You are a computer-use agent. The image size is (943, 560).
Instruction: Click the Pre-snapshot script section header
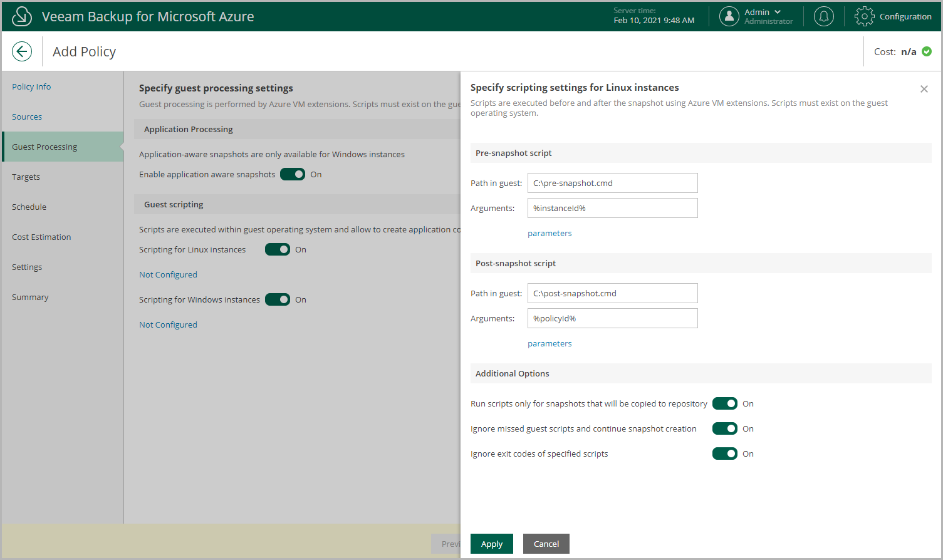[701, 153]
